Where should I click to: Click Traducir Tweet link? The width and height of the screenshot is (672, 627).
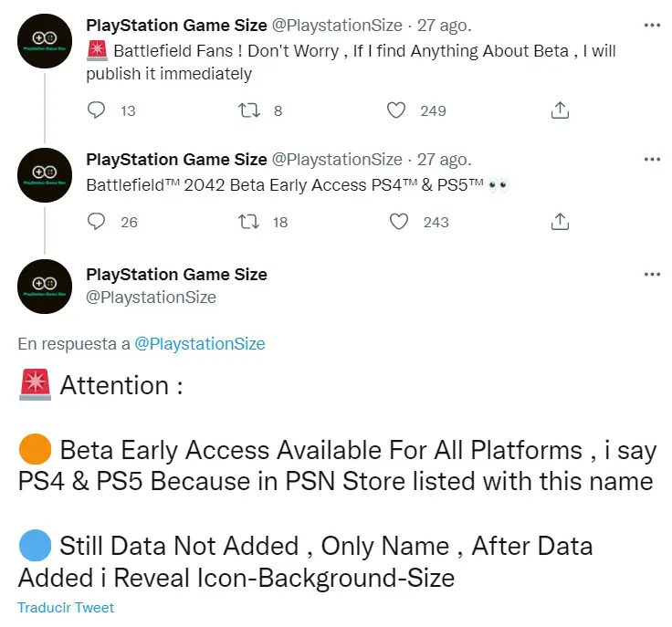click(x=66, y=607)
